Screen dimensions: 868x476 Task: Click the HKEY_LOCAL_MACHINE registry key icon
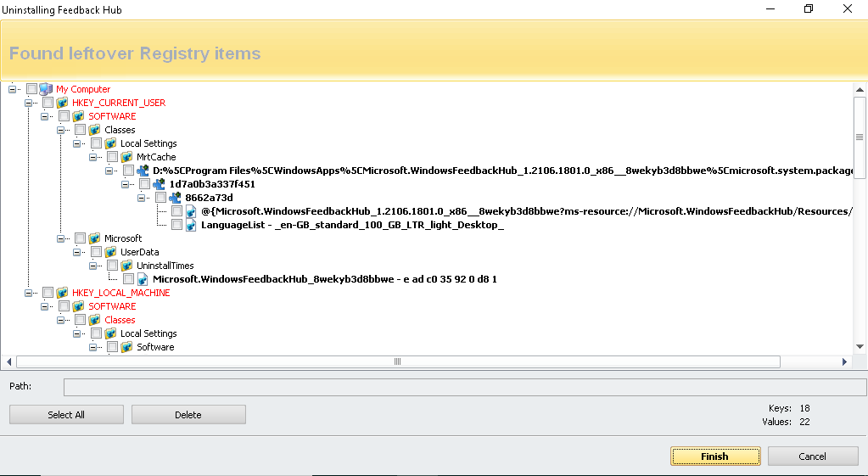(x=62, y=292)
